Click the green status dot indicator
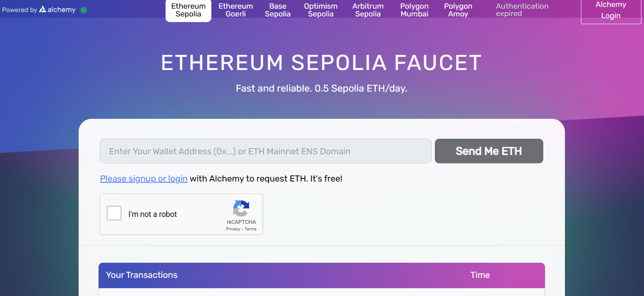 83,10
